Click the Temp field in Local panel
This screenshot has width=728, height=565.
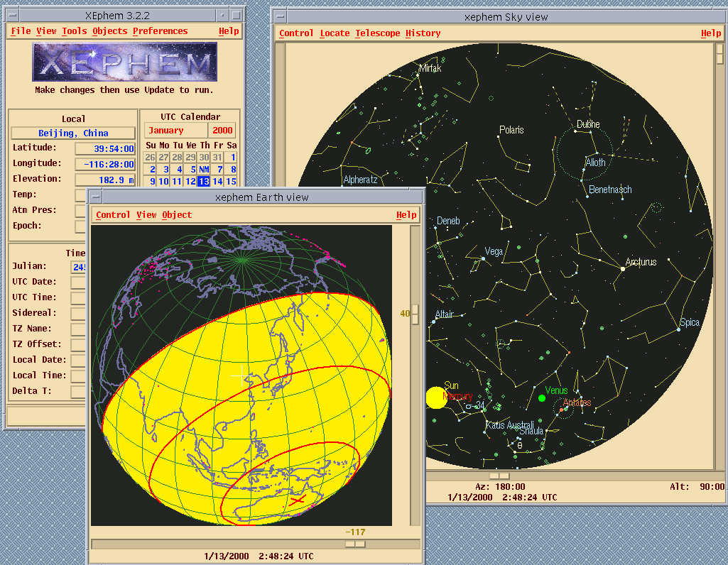(81, 195)
